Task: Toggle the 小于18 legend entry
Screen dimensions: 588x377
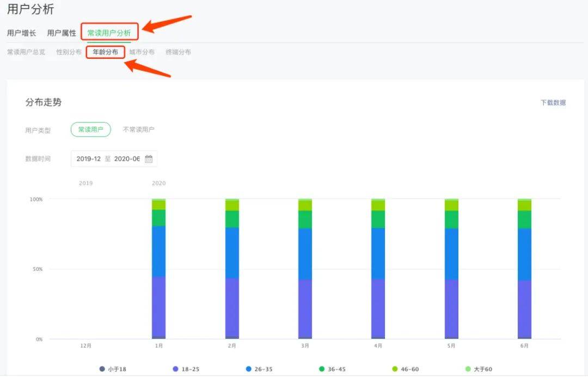Action: [113, 369]
